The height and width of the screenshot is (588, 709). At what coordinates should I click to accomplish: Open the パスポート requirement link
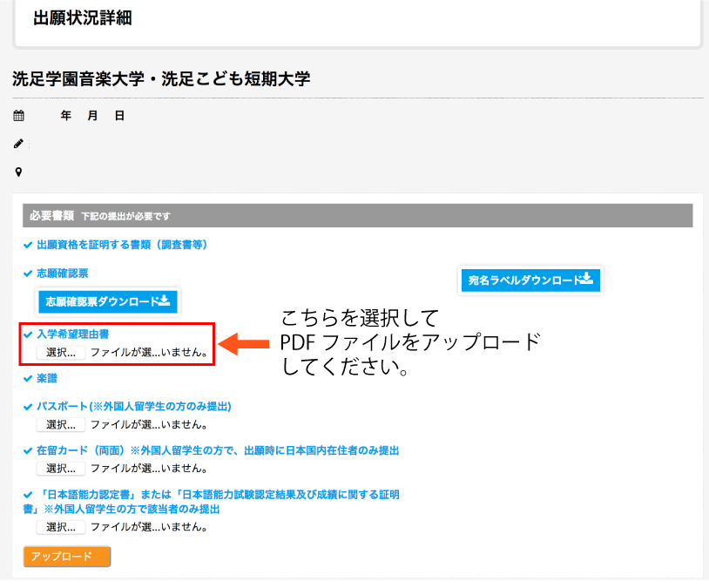(134, 406)
